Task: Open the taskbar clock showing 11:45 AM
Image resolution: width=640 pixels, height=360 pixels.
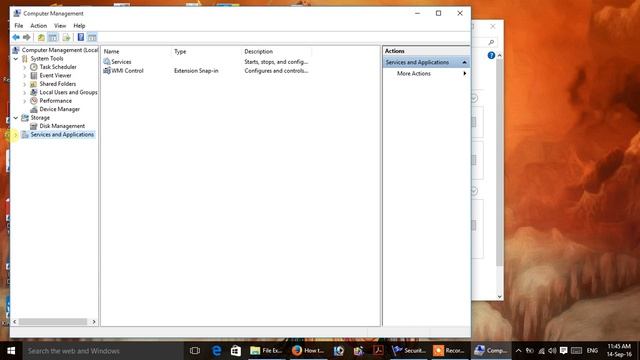Action: [x=619, y=351]
